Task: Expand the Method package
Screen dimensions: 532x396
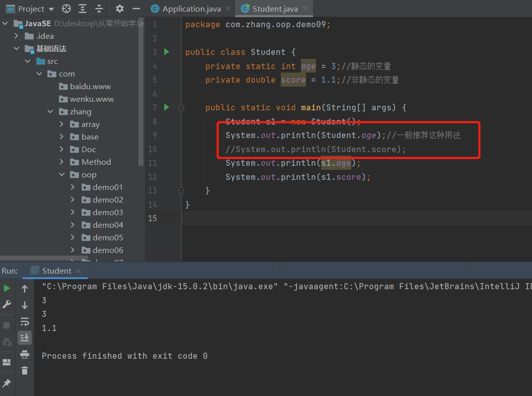Action: (61, 162)
